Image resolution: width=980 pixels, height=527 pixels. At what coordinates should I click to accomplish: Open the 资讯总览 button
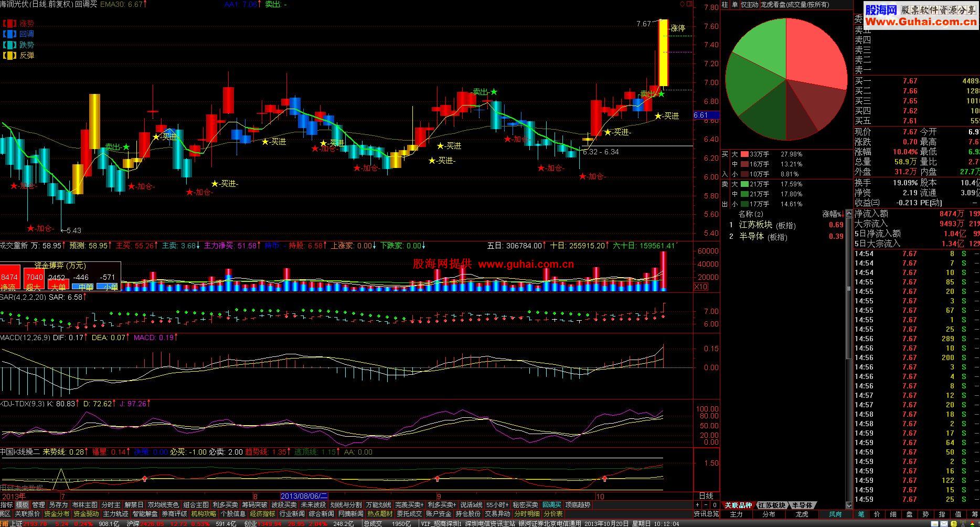(x=706, y=514)
